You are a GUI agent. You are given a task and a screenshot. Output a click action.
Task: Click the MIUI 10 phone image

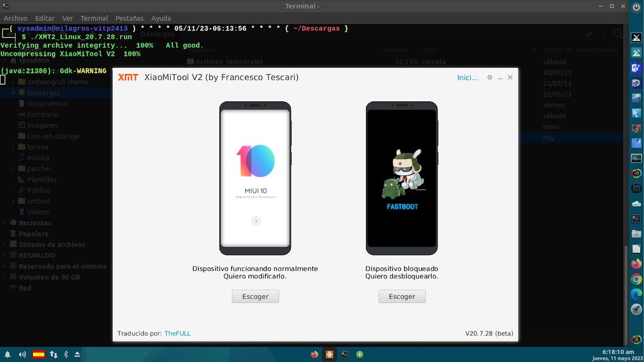pyautogui.click(x=255, y=178)
